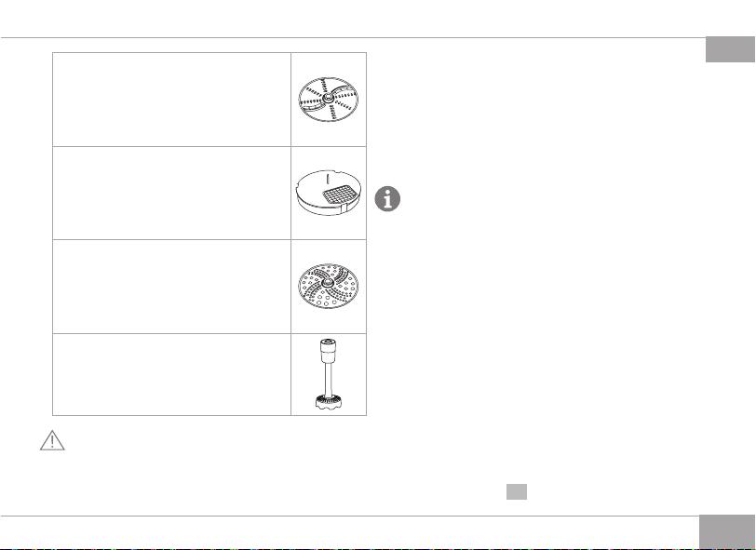Click the gray tab at top right corner

(731, 49)
